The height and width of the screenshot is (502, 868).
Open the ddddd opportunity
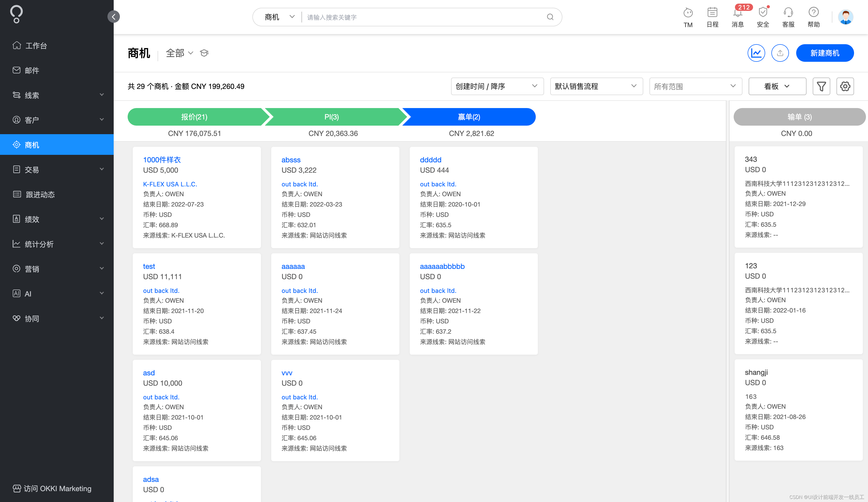tap(431, 160)
